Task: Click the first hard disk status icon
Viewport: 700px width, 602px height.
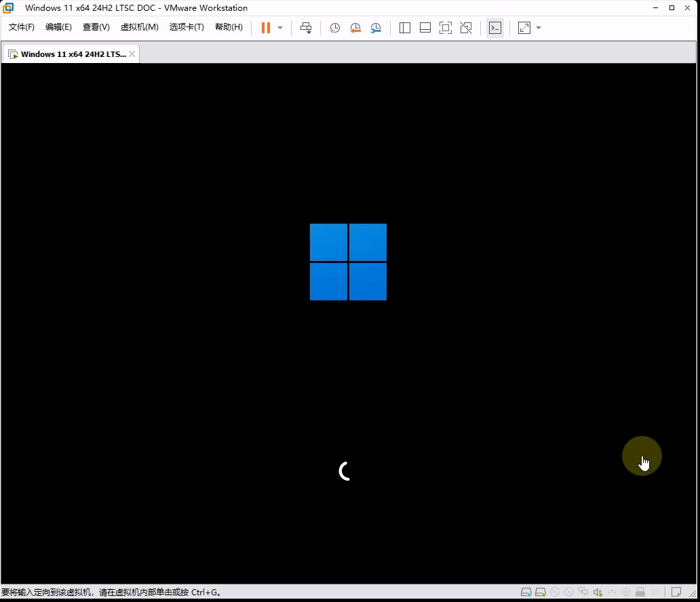Action: click(x=526, y=593)
